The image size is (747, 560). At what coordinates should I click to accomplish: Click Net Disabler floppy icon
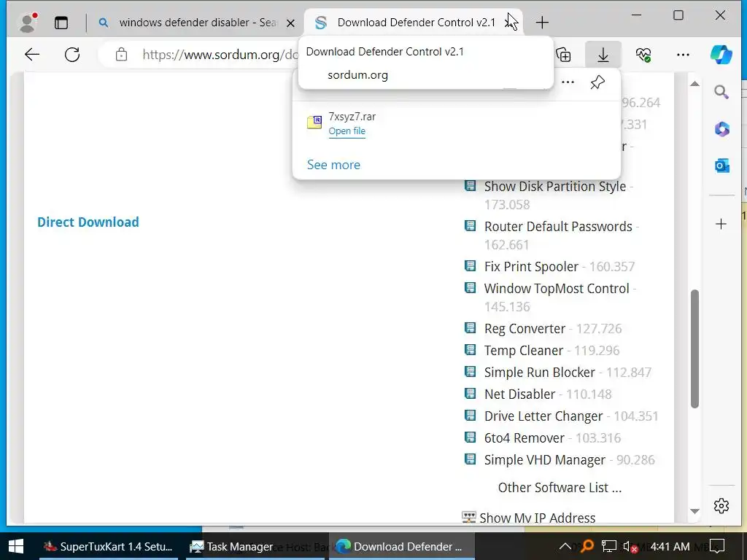coord(471,393)
